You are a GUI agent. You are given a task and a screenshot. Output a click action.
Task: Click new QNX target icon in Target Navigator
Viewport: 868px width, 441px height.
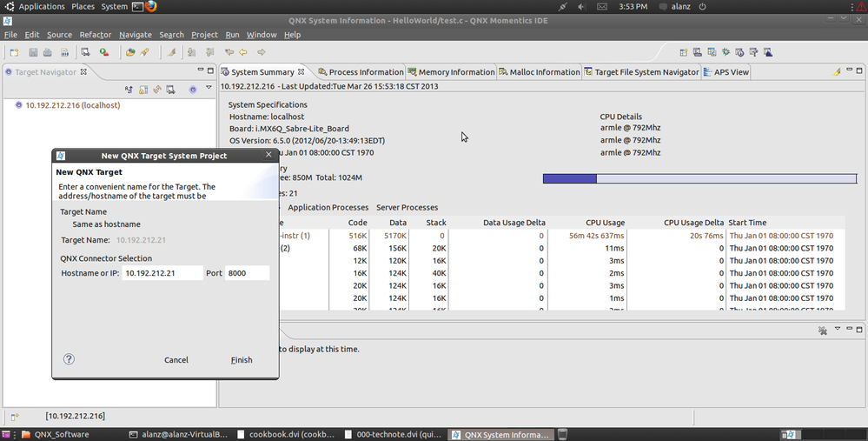(x=171, y=90)
